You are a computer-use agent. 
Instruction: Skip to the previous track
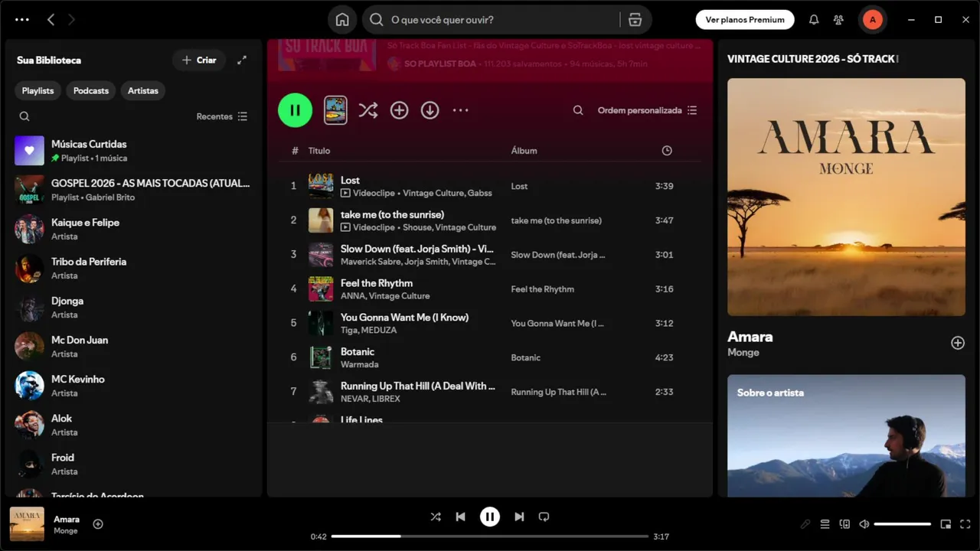click(460, 517)
